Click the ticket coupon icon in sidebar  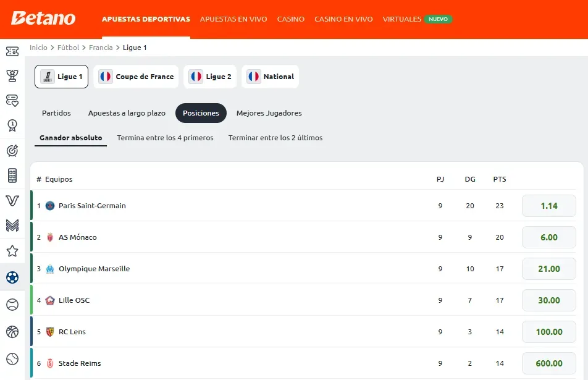(x=12, y=52)
